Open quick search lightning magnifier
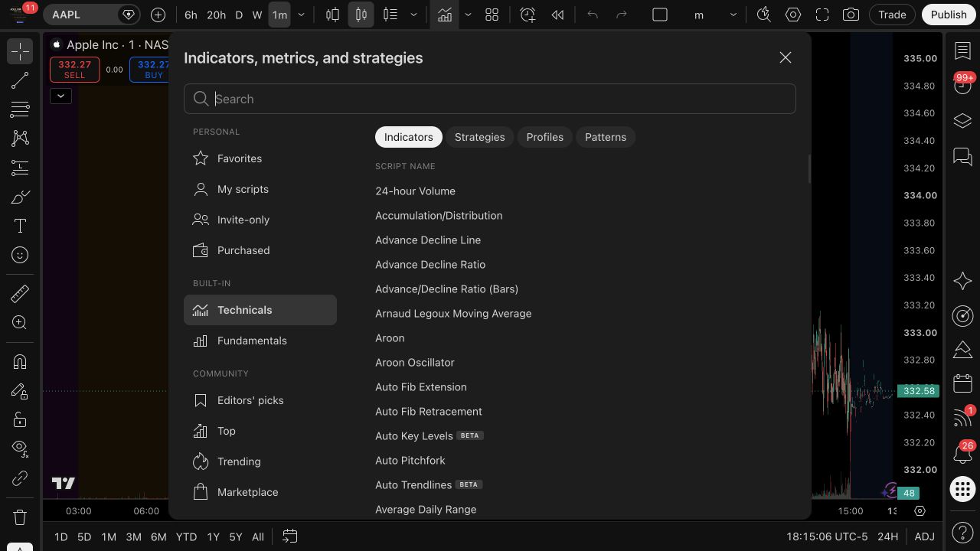Screen dimensions: 980x551 [763, 15]
